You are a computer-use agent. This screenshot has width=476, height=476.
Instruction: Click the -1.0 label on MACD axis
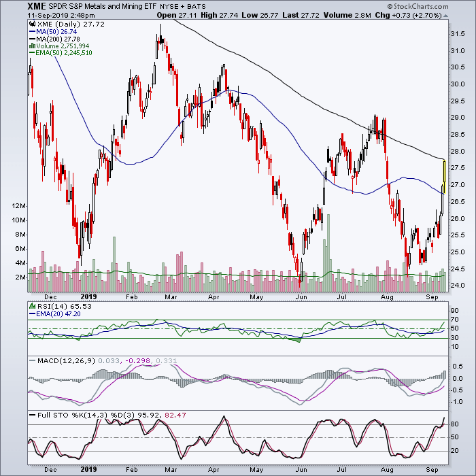pyautogui.click(x=457, y=402)
